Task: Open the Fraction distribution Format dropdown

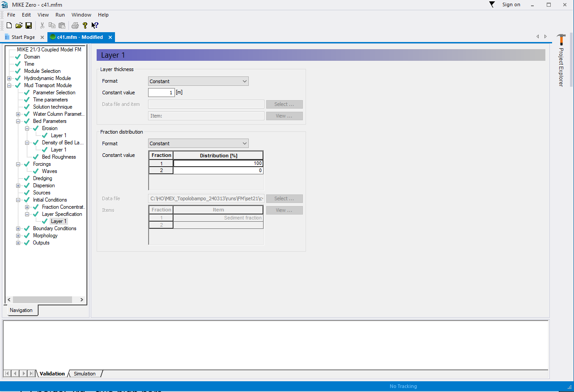Action: point(198,143)
